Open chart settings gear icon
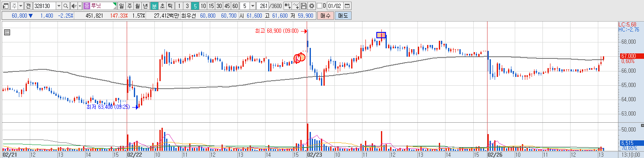 [x=311, y=6]
